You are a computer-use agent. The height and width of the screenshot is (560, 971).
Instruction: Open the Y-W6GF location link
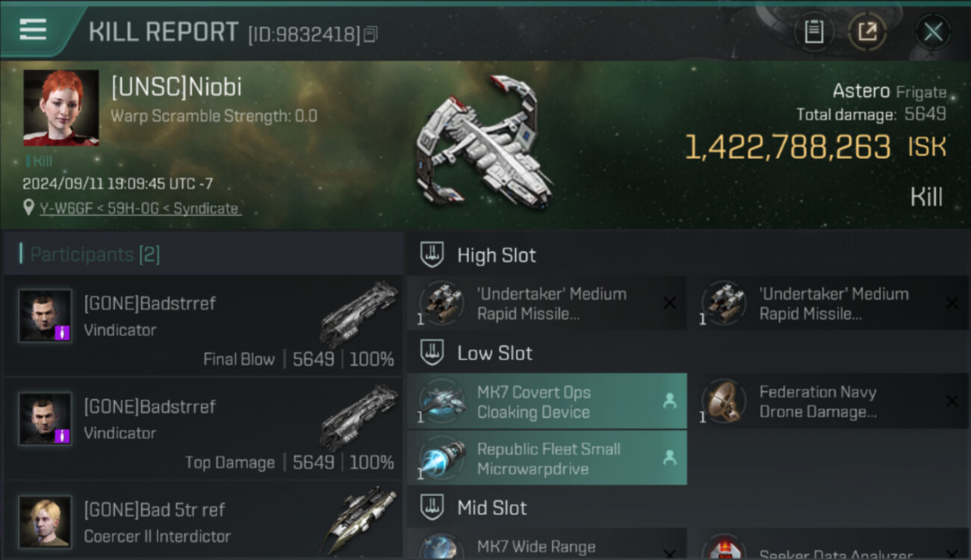tap(140, 208)
